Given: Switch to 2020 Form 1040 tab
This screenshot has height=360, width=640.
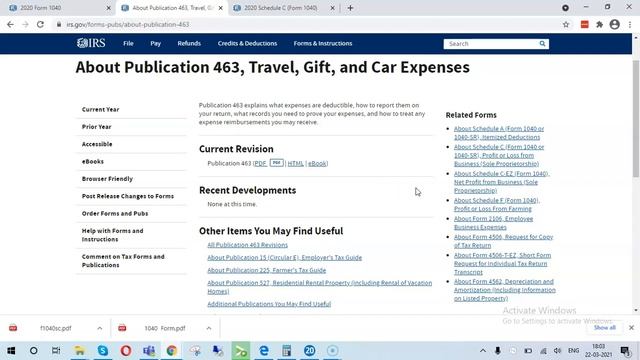Looking at the screenshot, I should tap(56, 8).
